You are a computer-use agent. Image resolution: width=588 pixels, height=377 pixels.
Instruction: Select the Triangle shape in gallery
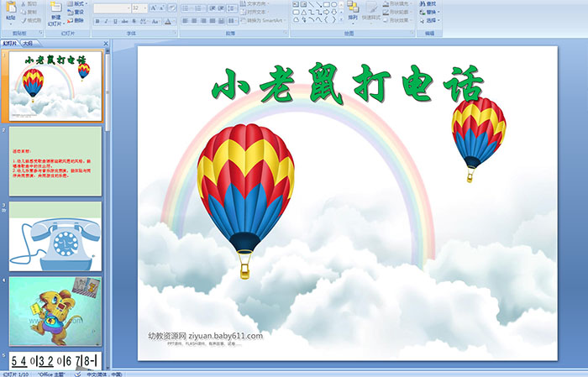(x=304, y=12)
